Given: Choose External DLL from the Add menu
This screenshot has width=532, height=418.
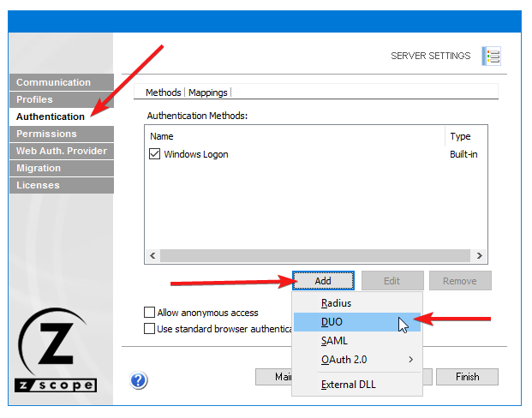Looking at the screenshot, I should click(357, 385).
